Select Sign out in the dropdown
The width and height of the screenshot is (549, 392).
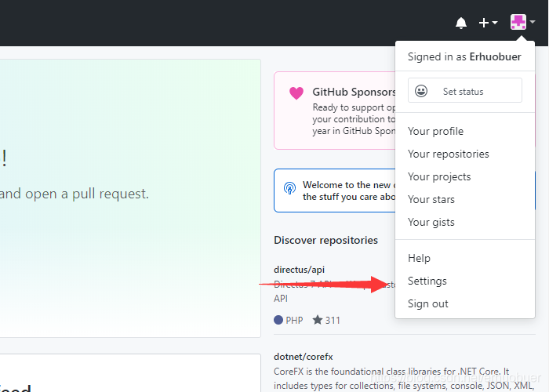428,304
